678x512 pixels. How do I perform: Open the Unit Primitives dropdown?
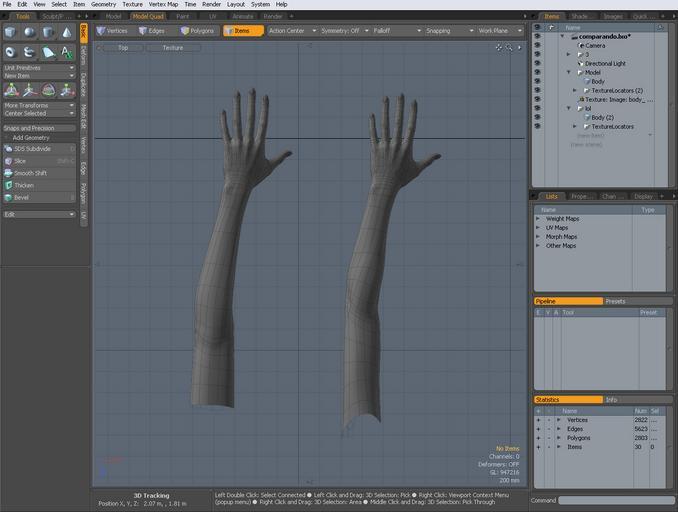[38, 68]
